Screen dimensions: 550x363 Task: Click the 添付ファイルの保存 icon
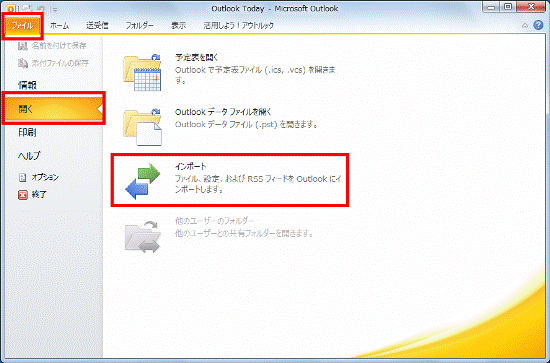point(22,63)
